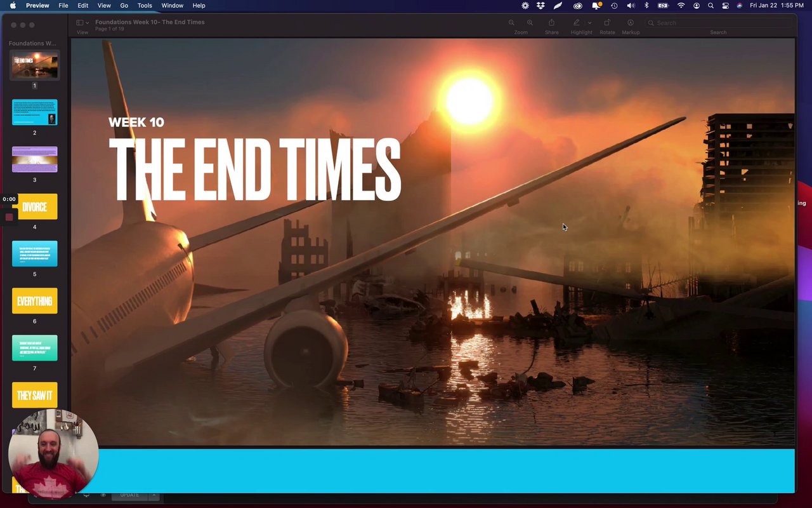
Task: Open the Help menu
Action: coord(199,5)
